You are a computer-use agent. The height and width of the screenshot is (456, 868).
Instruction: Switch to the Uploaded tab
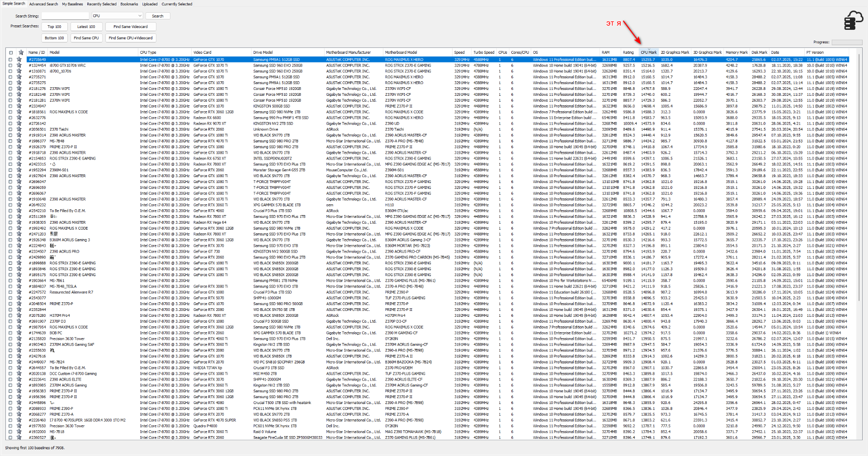pos(150,4)
